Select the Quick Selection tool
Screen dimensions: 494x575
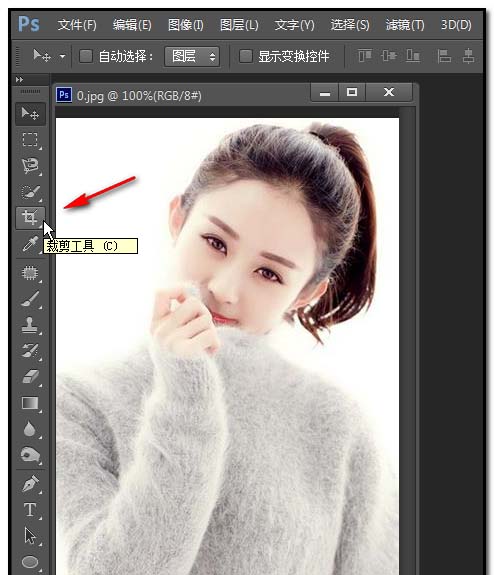(x=30, y=192)
